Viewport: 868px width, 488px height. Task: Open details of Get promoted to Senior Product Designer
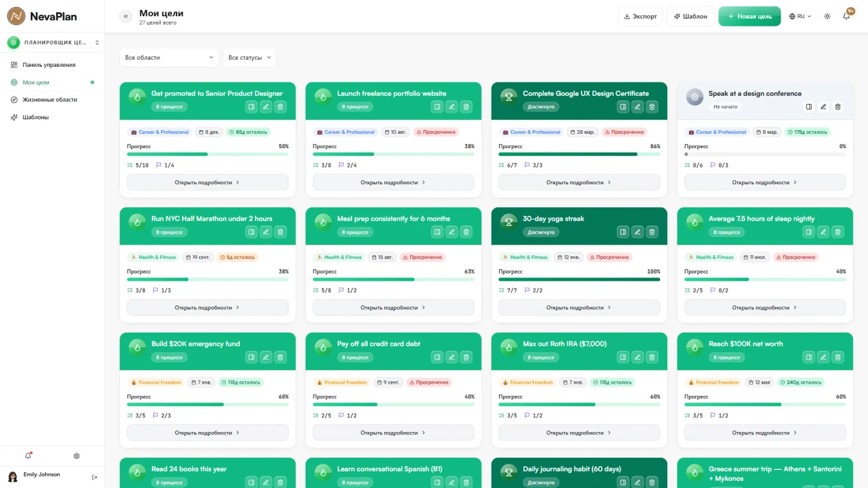click(x=207, y=182)
